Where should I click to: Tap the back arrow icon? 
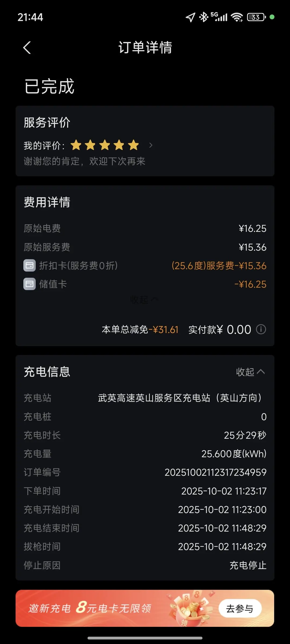(x=27, y=48)
